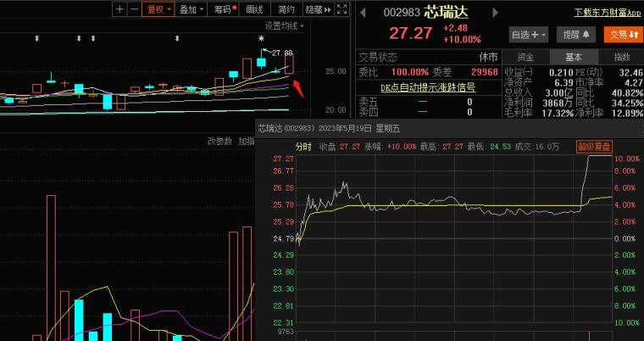The image size is (644, 341).
Task: Click the minus zoom-out chart icon
Action: point(133,9)
